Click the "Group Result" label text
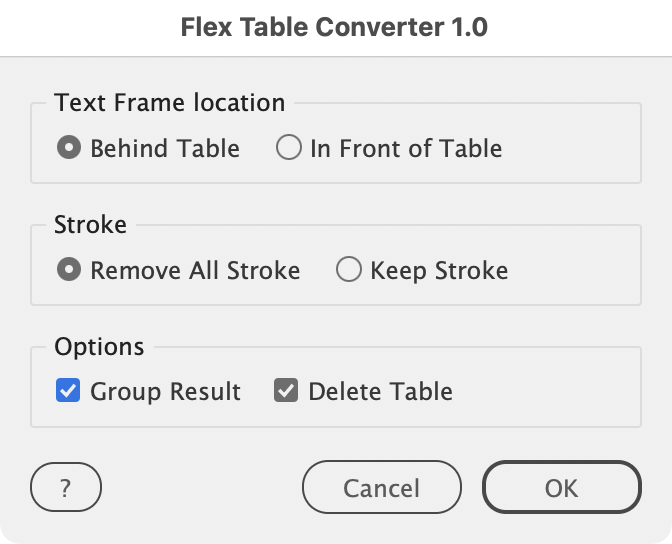 (x=165, y=391)
